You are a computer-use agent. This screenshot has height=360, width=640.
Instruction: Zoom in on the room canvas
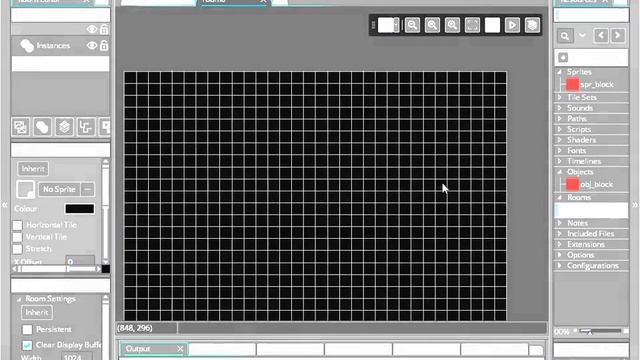pyautogui.click(x=452, y=25)
